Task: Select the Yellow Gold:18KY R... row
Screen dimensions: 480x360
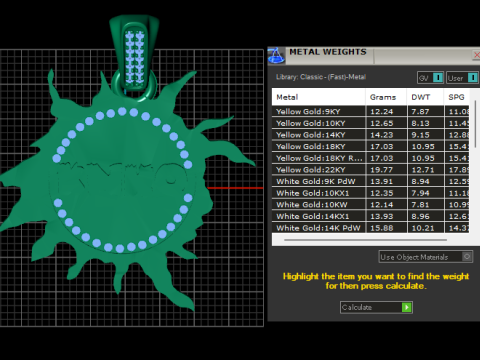Action: coord(371,158)
